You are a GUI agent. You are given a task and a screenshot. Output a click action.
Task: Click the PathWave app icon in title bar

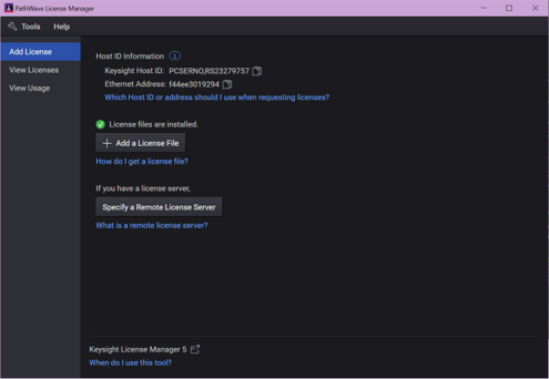[x=8, y=8]
